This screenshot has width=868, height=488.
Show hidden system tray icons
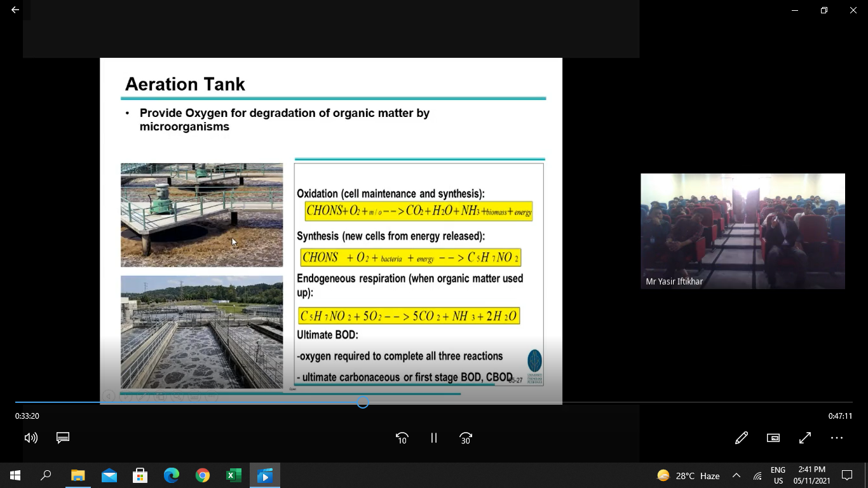[736, 475]
